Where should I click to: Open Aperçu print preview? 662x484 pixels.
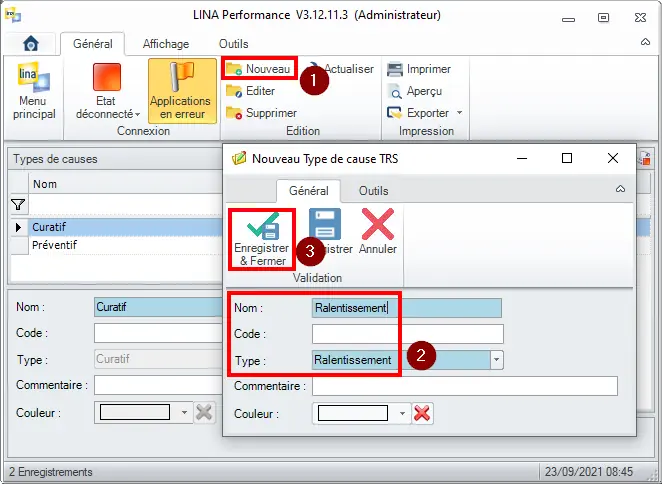415,91
